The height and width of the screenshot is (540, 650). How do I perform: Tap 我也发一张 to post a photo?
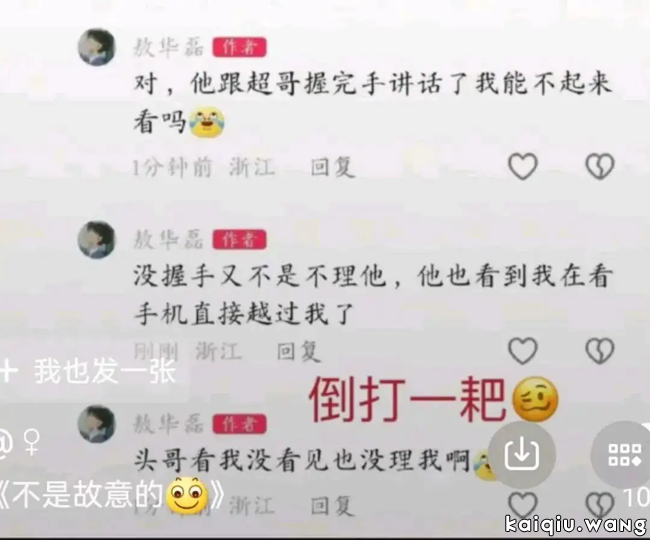point(105,371)
